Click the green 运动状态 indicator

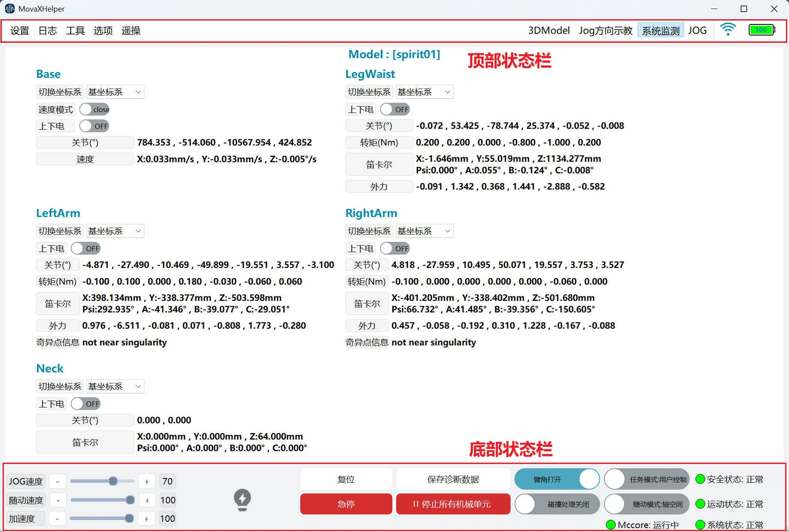[700, 504]
